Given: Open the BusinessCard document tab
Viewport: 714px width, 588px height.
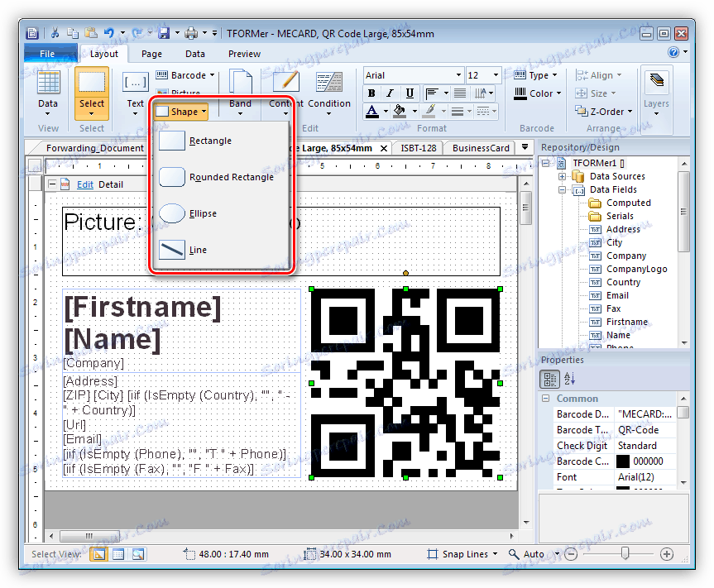Looking at the screenshot, I should pos(480,148).
